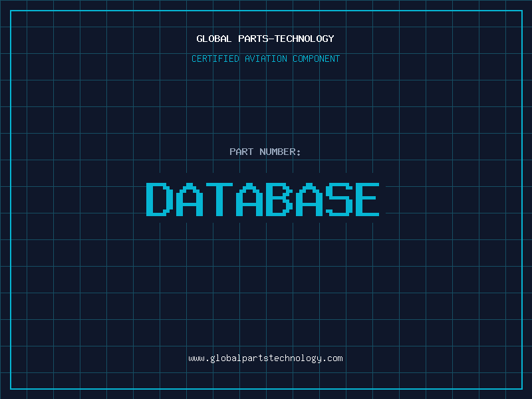Click the PART NUMBER: label
Screen dimensions: 532x399
(265, 152)
